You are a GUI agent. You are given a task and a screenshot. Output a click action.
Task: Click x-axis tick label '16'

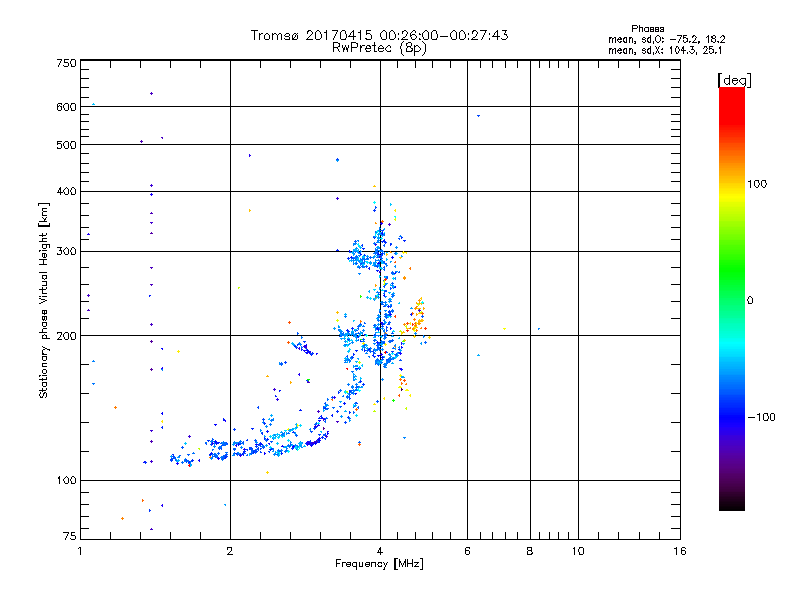pyautogui.click(x=680, y=551)
